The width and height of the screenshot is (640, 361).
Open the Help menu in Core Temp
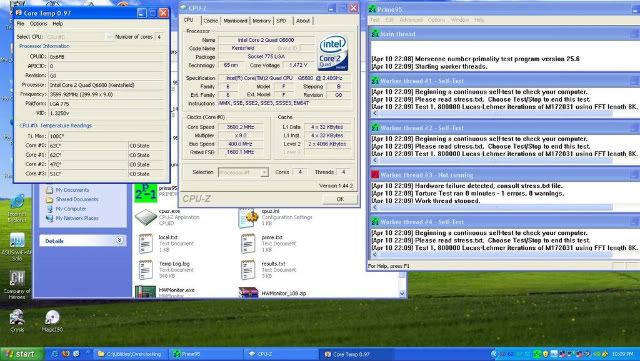[x=58, y=24]
